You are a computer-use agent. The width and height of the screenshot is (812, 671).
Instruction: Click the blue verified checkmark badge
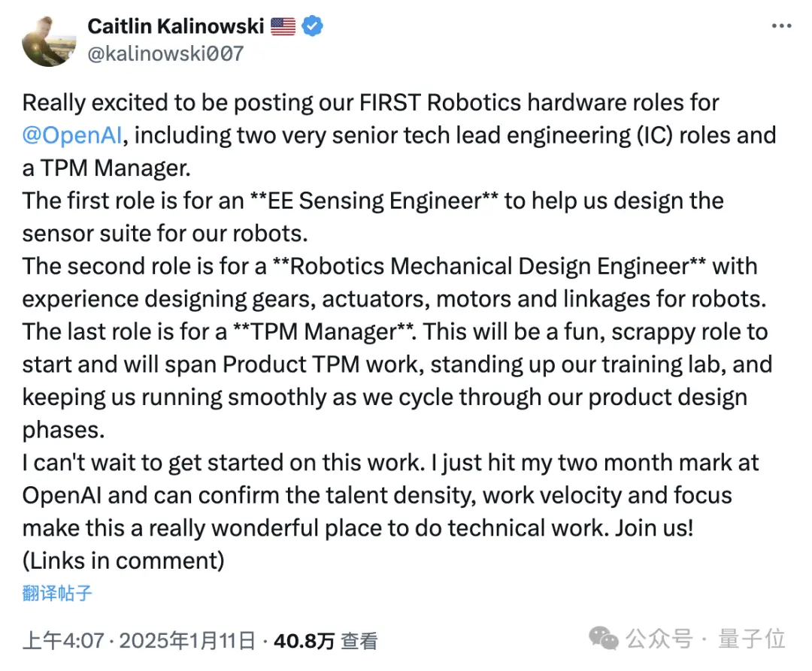[x=312, y=26]
